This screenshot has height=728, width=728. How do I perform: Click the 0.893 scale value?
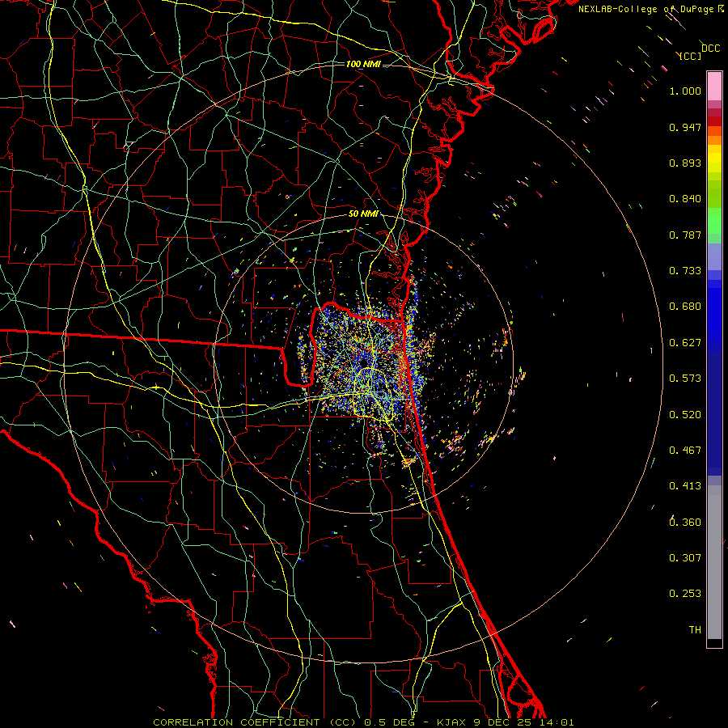685,163
